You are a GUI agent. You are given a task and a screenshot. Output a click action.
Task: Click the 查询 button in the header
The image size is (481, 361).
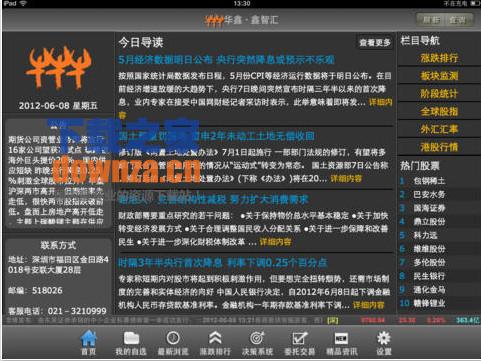point(458,20)
